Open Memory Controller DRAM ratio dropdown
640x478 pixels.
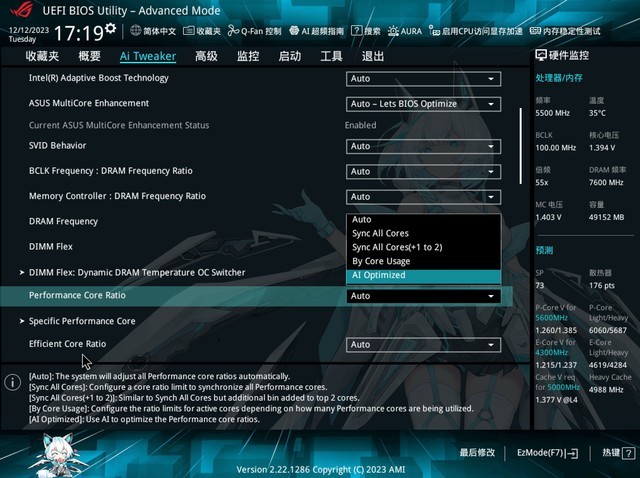point(423,197)
